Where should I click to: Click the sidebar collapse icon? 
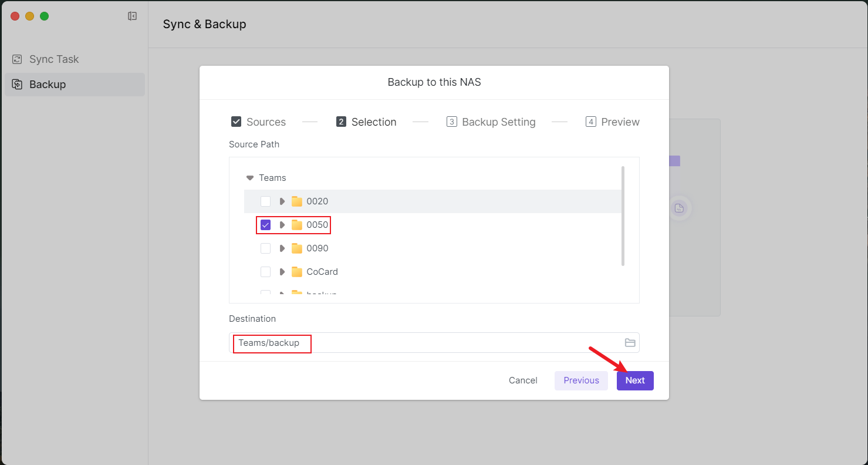click(x=132, y=16)
